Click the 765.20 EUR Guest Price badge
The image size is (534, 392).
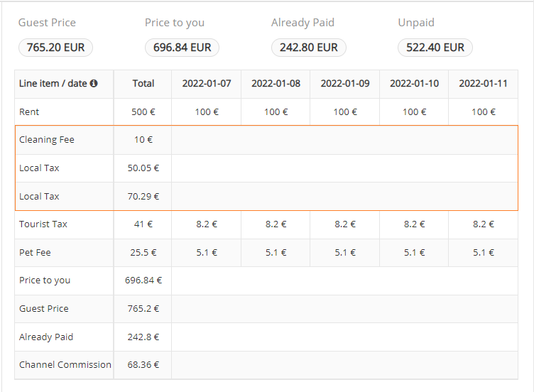(x=55, y=48)
